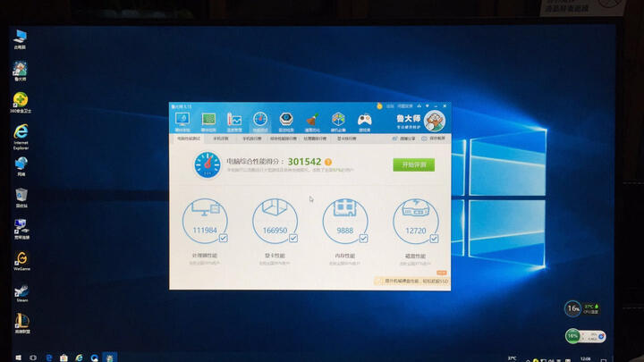Click the gold coin icon in title bar
644x362 pixels.
point(379,106)
